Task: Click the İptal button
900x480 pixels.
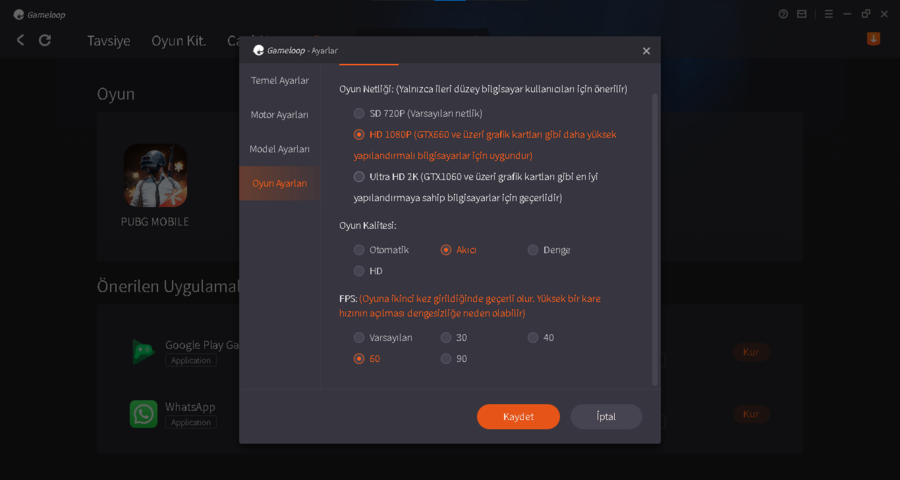Action: pos(606,417)
